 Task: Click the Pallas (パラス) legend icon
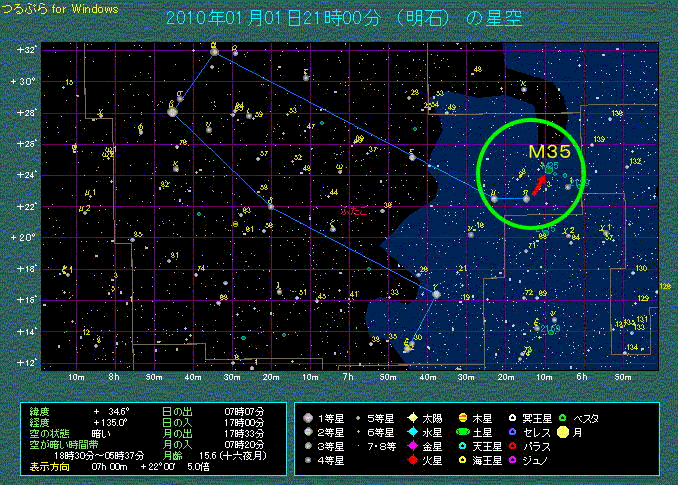click(x=514, y=446)
